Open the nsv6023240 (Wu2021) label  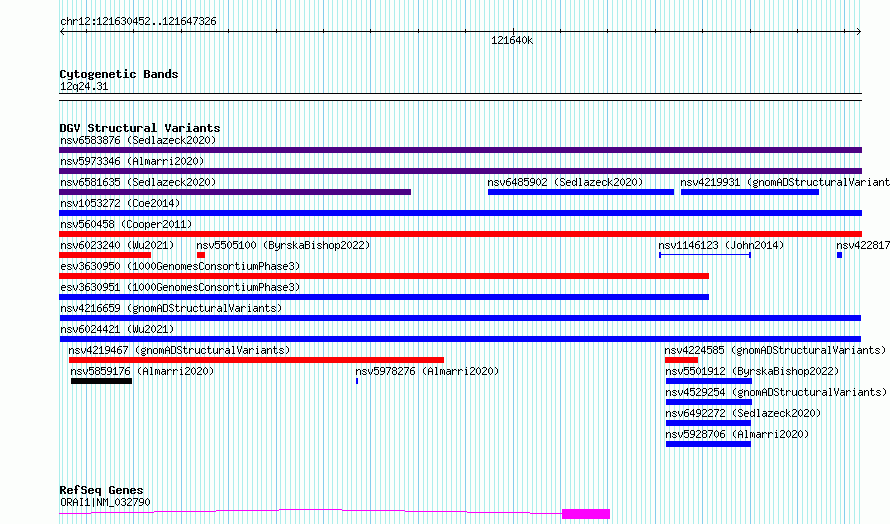coord(117,245)
